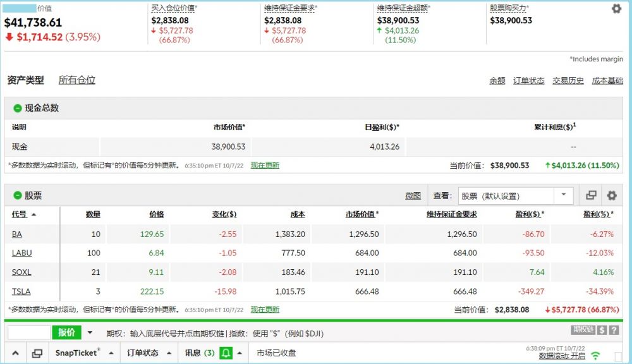Click the dollar sign icon button

[x=602, y=331]
